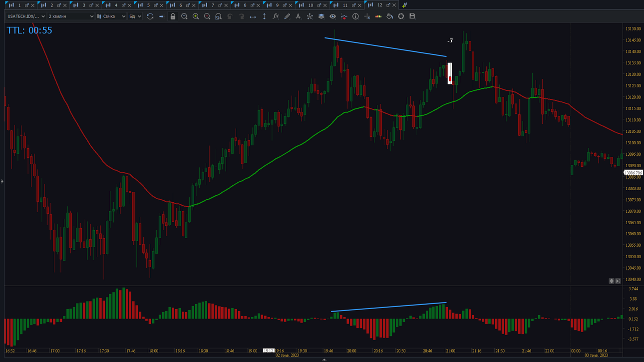Open the layers stack icon
The image size is (644, 362).
point(321,16)
